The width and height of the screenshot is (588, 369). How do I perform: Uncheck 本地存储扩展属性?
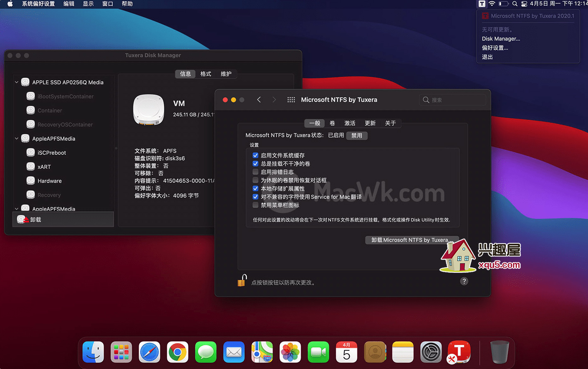click(255, 188)
